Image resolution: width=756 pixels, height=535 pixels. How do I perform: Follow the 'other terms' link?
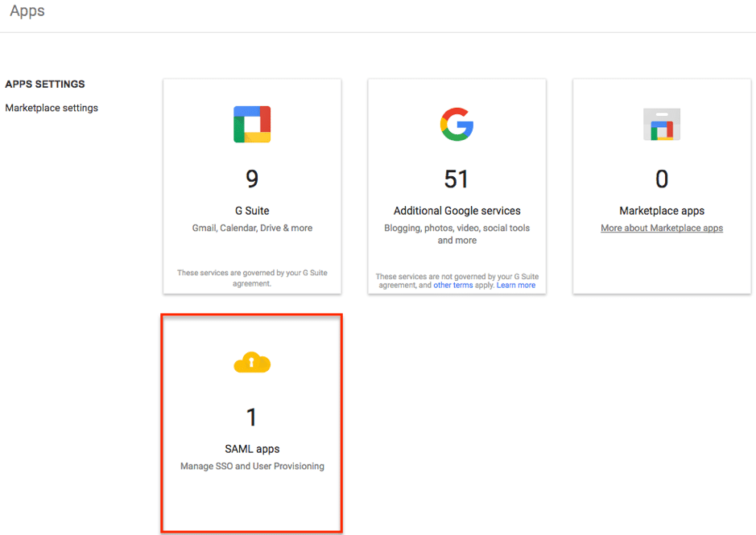pyautogui.click(x=453, y=286)
